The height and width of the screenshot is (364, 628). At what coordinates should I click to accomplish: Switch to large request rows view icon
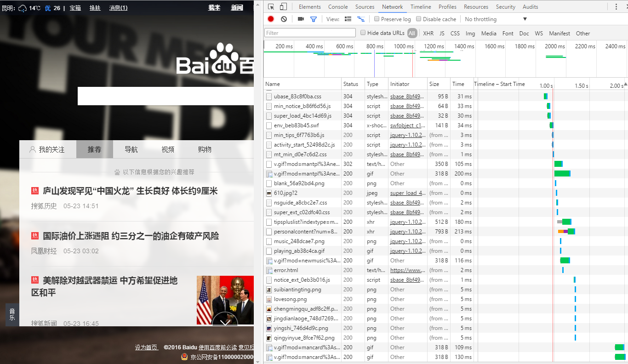point(348,19)
